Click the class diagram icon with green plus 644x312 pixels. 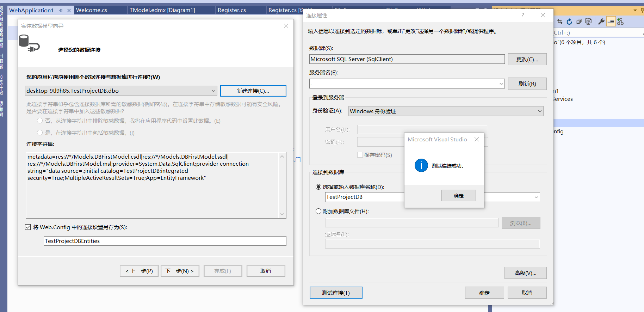coord(620,22)
